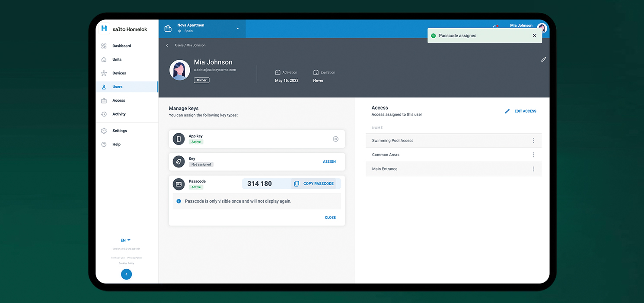This screenshot has height=303, width=644.
Task: Assign a Key to user
Action: click(329, 162)
